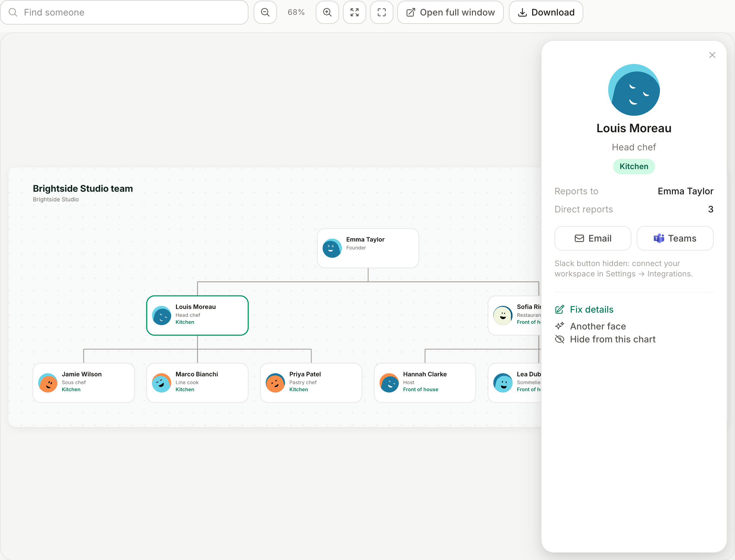Click the zoom in magnifier icon

tap(327, 12)
